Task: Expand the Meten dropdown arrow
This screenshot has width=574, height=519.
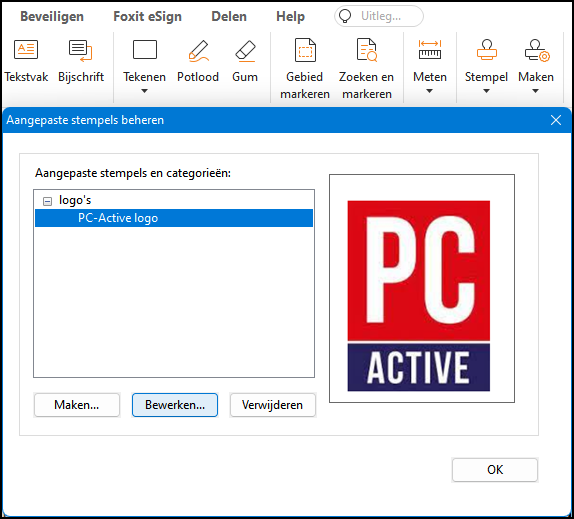Action: (429, 91)
